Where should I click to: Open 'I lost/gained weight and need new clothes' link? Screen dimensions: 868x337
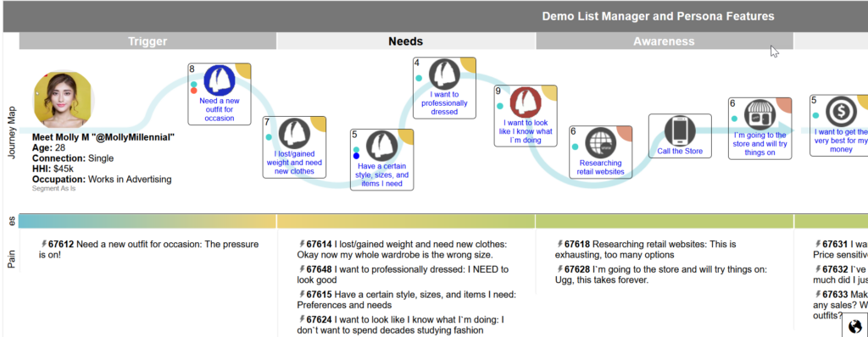pos(294,163)
